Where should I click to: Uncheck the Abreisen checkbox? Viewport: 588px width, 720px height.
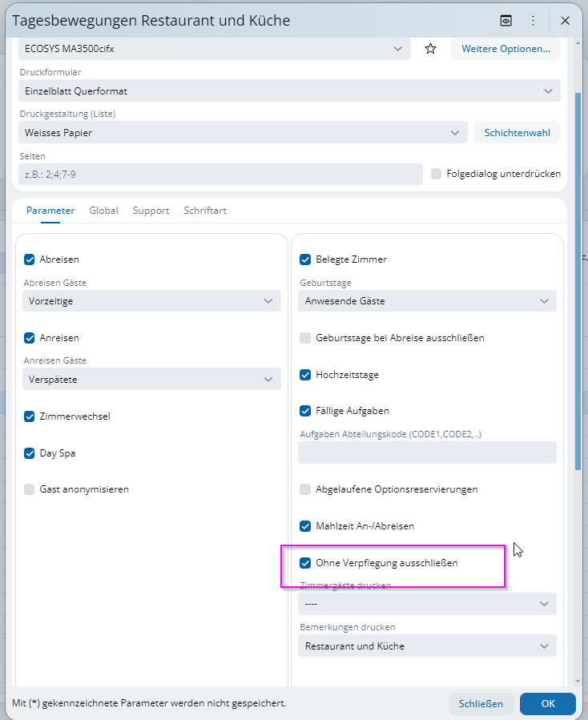pyautogui.click(x=30, y=259)
